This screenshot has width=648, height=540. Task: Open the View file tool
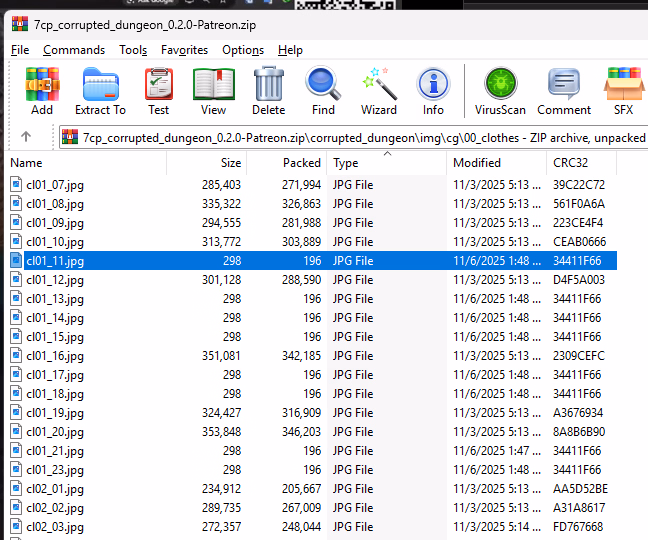(213, 91)
